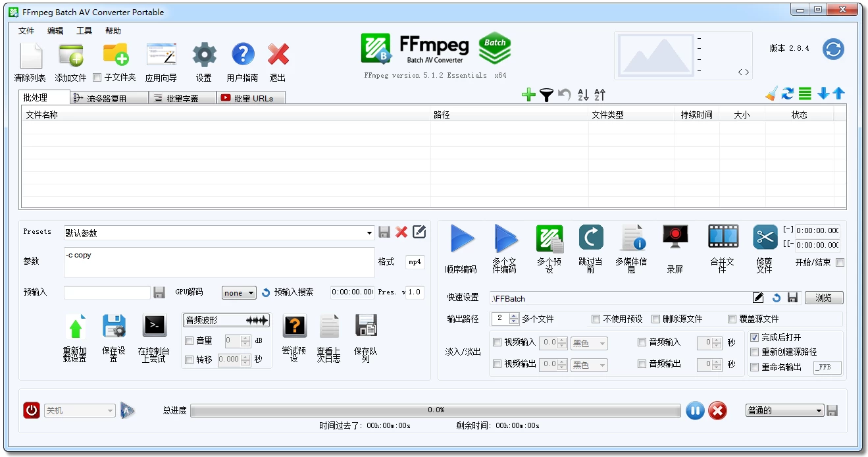This screenshot has height=457, width=868.
Task: Click the 清除列表 clear list button
Action: [30, 59]
